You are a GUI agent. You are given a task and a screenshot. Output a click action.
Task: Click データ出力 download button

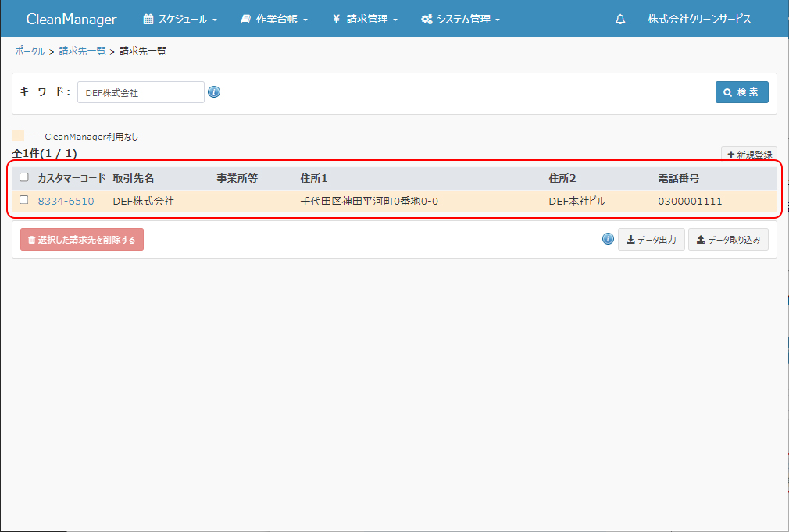click(652, 240)
